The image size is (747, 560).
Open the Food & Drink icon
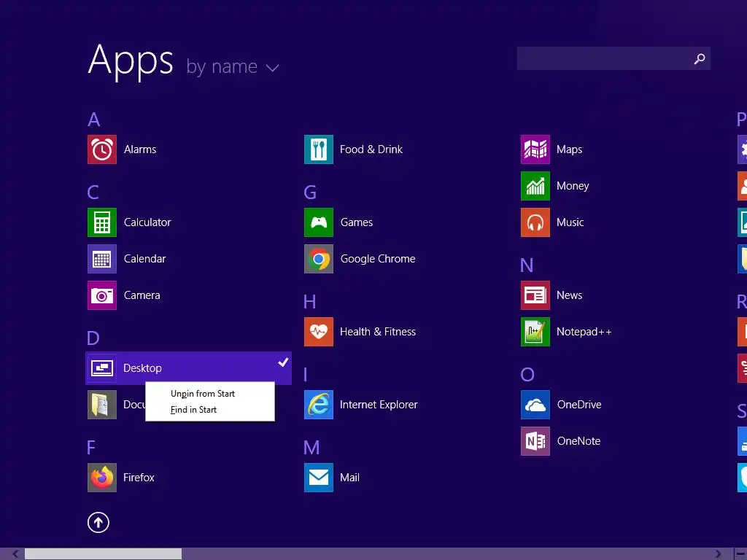pos(319,149)
